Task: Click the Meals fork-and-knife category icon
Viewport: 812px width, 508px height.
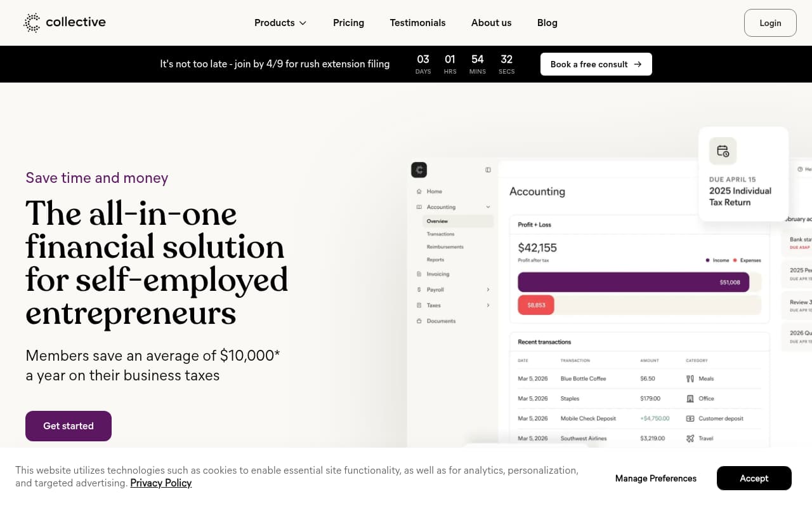Action: click(x=690, y=378)
